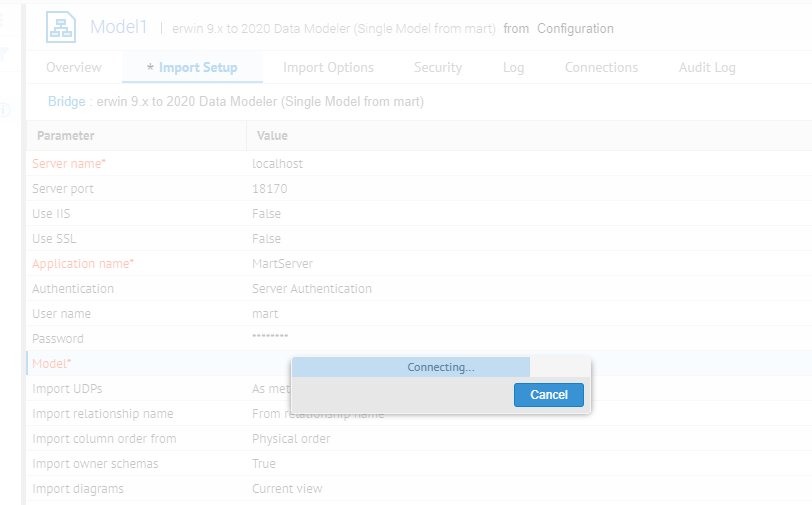This screenshot has height=505, width=812.
Task: Select the Connections tab
Action: point(601,68)
